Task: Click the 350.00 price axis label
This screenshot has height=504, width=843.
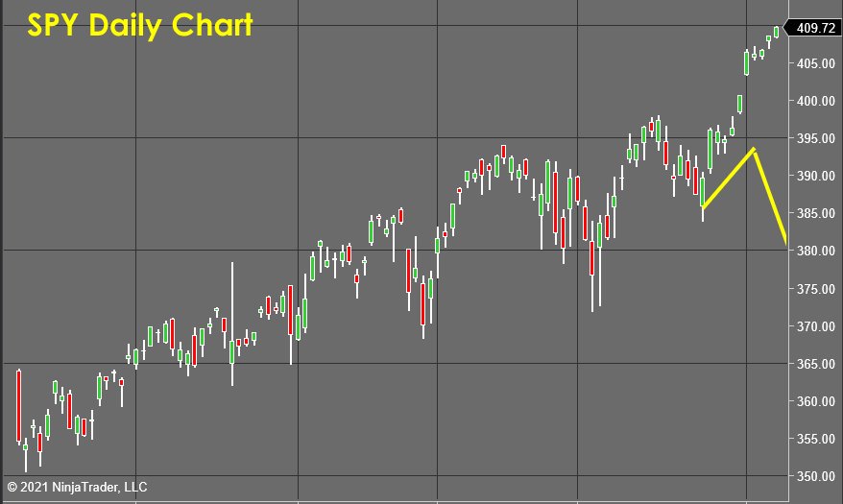Action: [815, 476]
